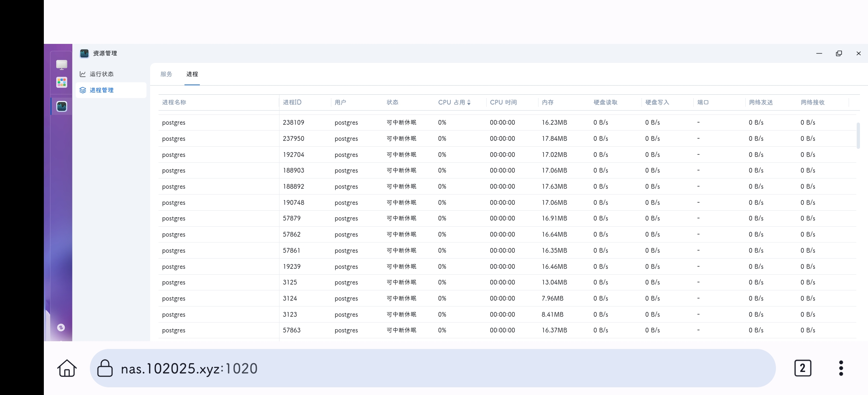This screenshot has height=395, width=868.
Task: Select the postgres row with ID 238109
Action: [x=293, y=123]
